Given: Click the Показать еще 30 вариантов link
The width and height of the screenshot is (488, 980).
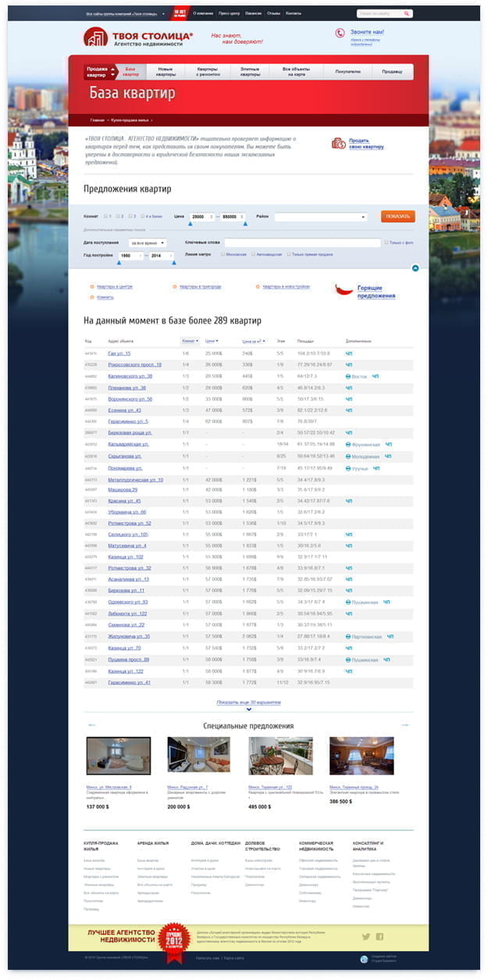Looking at the screenshot, I should [x=248, y=703].
